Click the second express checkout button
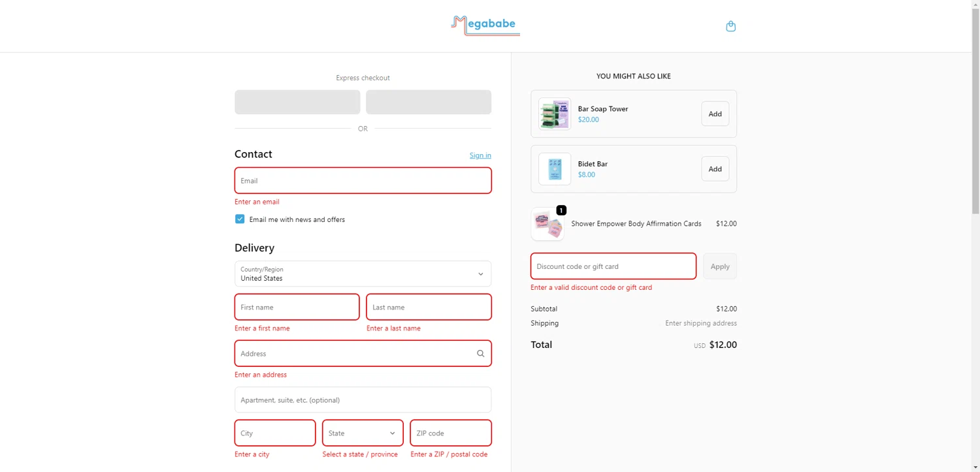The height and width of the screenshot is (472, 980). tap(429, 102)
